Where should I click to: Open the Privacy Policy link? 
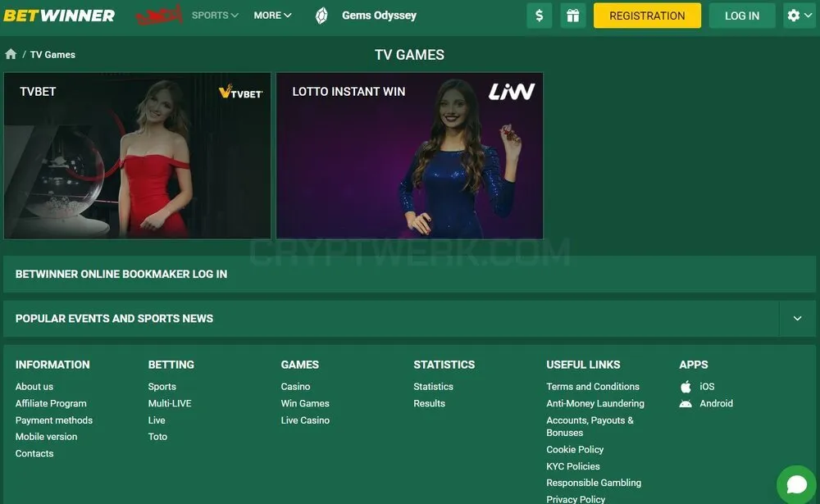576,499
